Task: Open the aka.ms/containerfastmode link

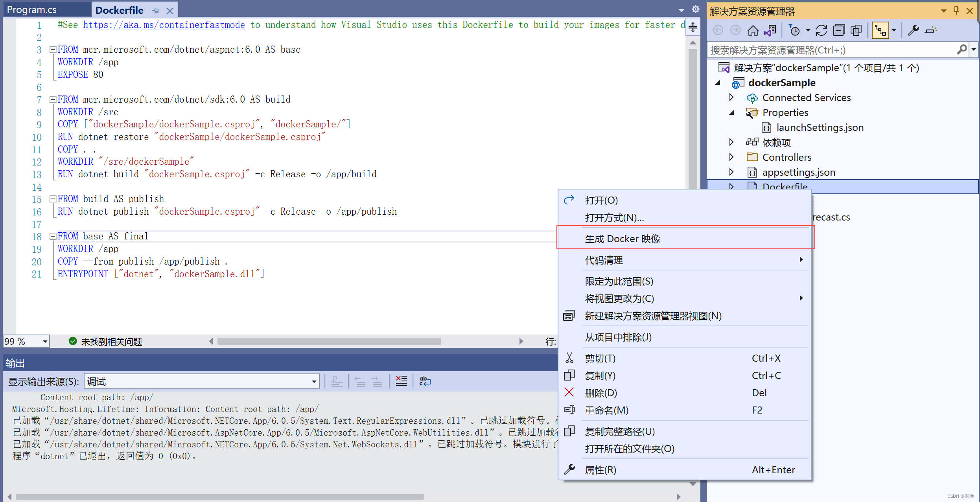Action: 164,25
